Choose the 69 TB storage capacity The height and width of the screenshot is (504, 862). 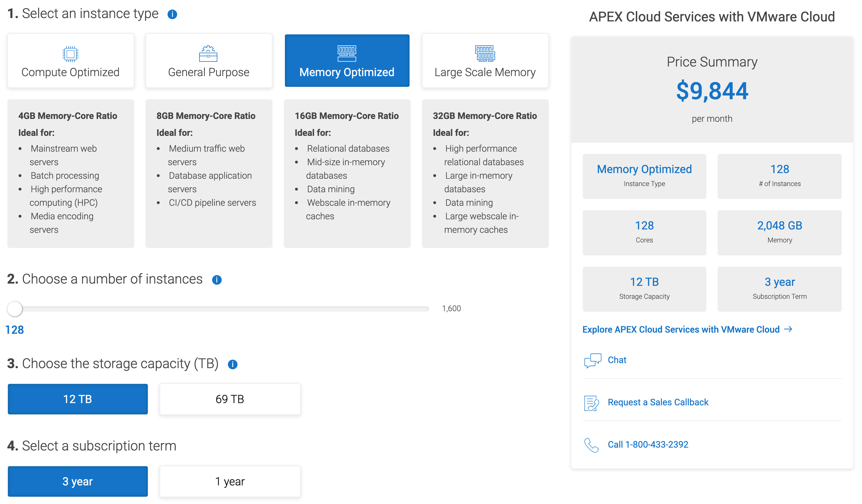point(230,399)
